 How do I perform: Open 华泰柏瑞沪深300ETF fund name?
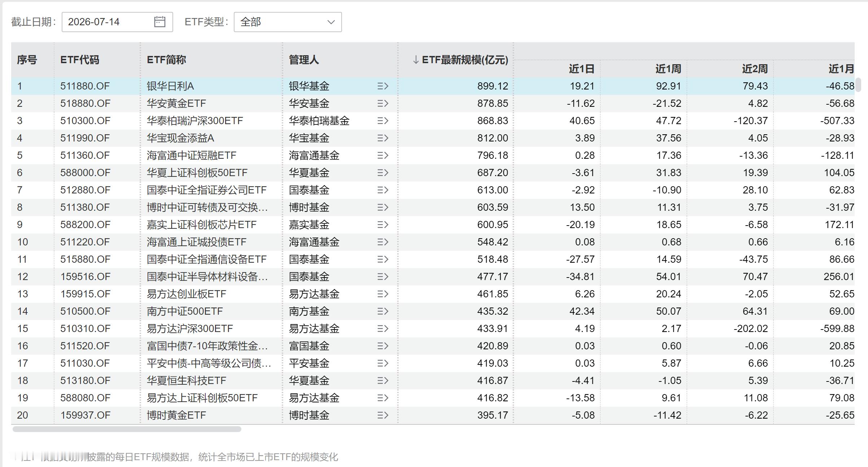coord(195,121)
